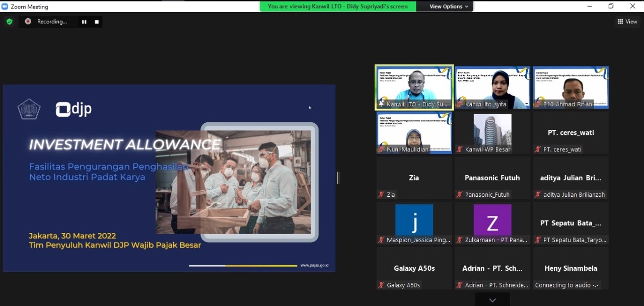Viewport: 644px width, 306px height.
Task: Click Maspion_Jessica blue 'j' avatar
Action: click(414, 220)
